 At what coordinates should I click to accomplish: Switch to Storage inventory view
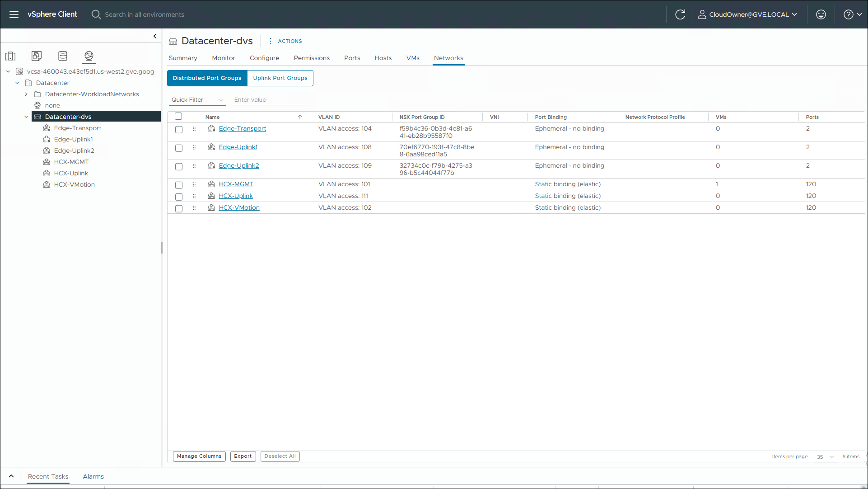tap(63, 56)
